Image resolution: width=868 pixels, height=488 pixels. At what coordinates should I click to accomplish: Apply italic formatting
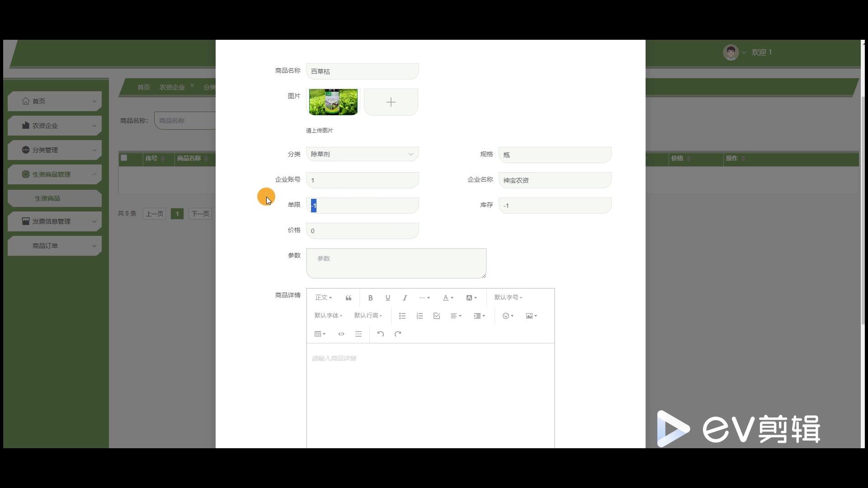click(x=405, y=298)
